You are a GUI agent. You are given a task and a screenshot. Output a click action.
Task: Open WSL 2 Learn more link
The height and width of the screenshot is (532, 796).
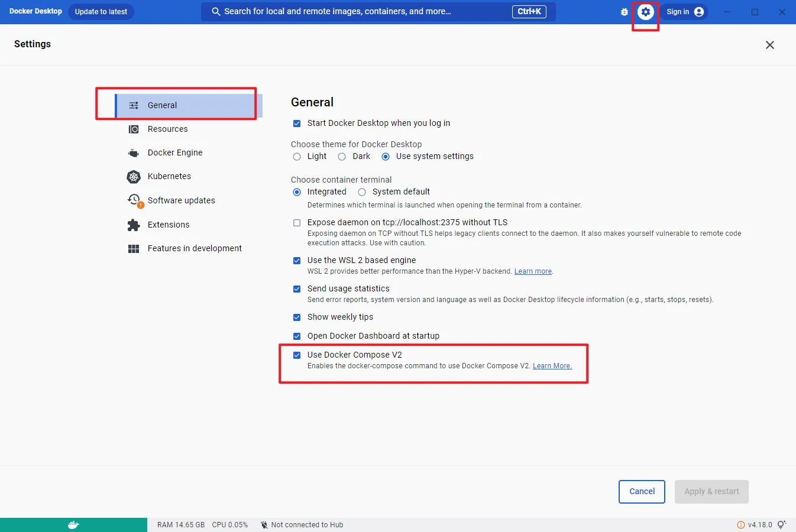(533, 271)
